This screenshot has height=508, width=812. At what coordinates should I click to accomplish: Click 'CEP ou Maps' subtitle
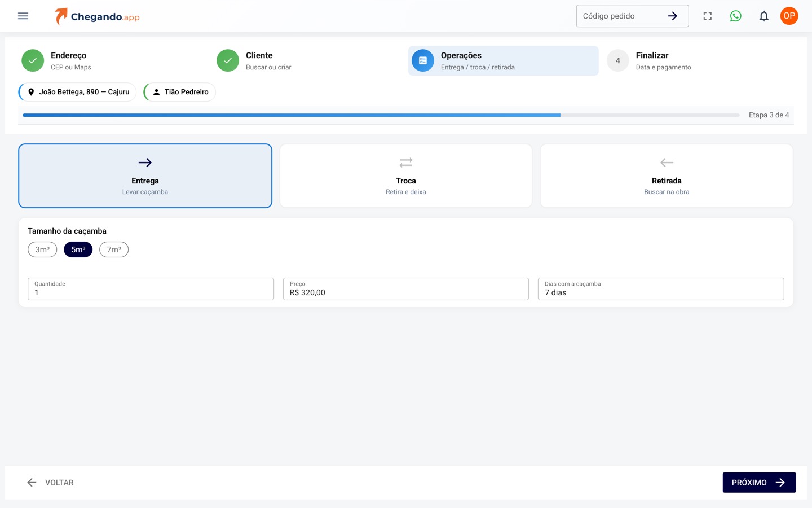coord(71,67)
